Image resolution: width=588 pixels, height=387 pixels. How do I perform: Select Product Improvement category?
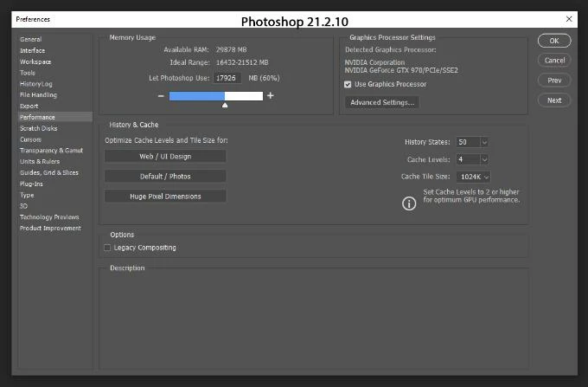click(50, 229)
